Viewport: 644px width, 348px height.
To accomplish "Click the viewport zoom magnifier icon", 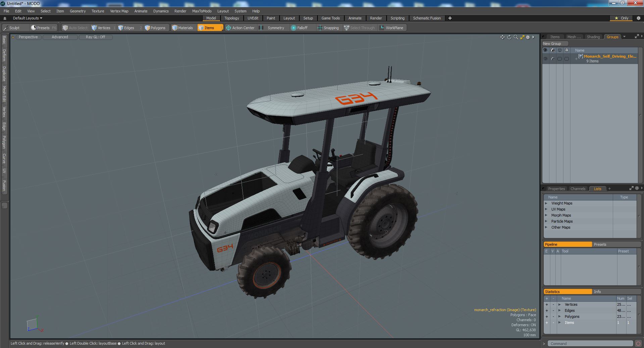I will click(x=516, y=37).
